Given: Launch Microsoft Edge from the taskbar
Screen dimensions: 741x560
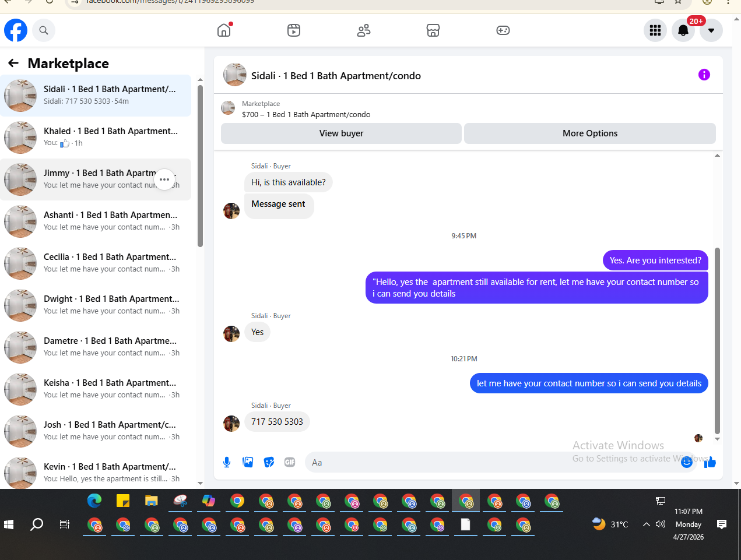Looking at the screenshot, I should (x=94, y=501).
